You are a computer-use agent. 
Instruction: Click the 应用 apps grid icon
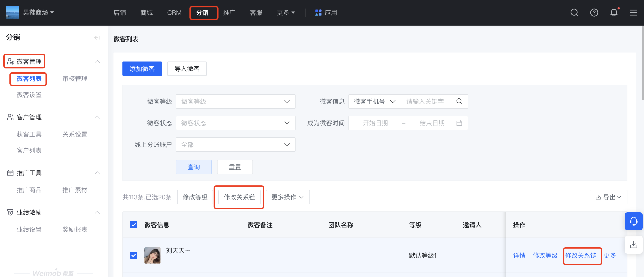coord(318,13)
